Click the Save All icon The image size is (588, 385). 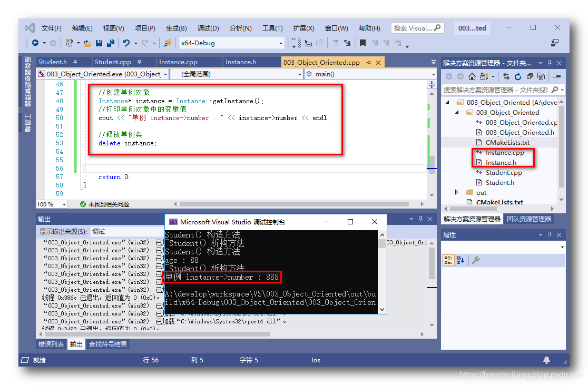click(x=110, y=43)
